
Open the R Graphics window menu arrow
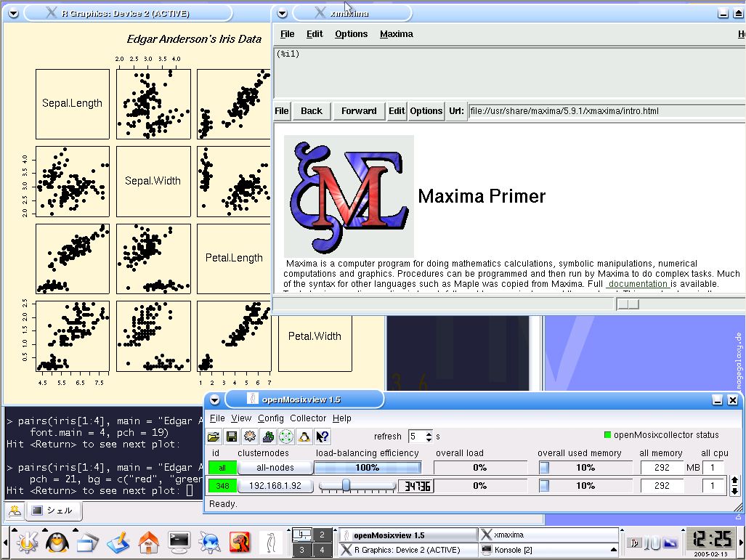click(13, 14)
